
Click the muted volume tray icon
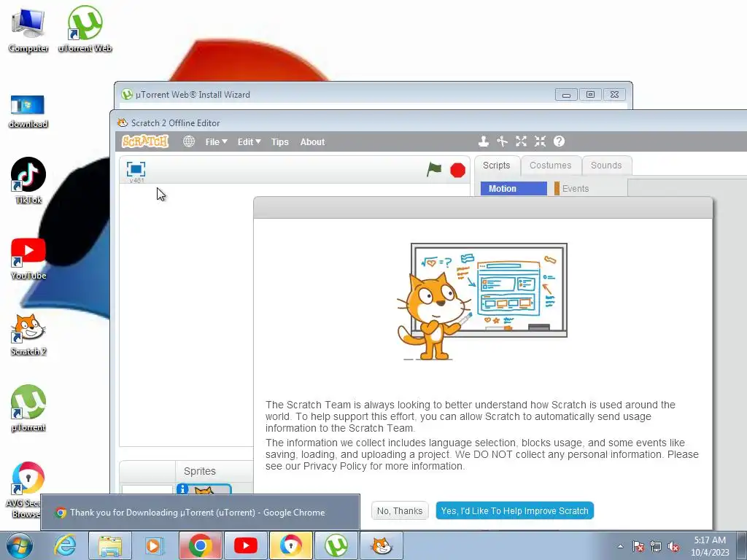(673, 546)
